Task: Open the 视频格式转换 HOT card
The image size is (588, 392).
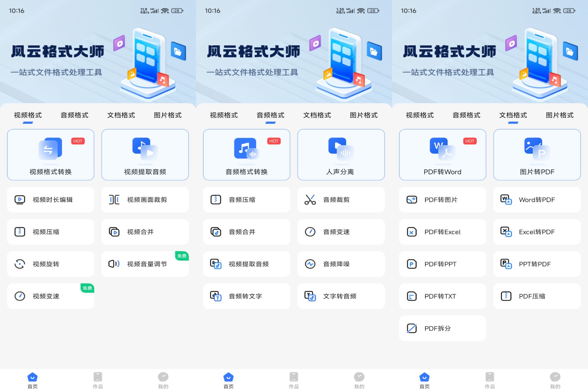Action: point(51,155)
